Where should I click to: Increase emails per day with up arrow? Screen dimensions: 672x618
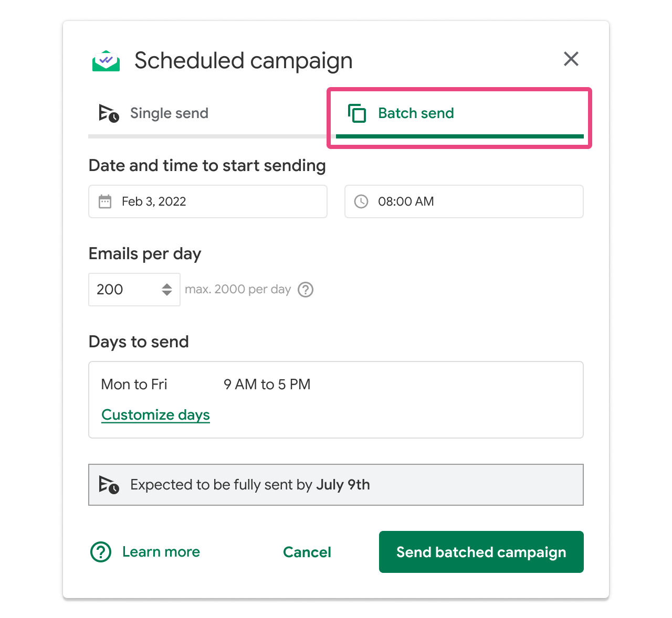pos(167,285)
